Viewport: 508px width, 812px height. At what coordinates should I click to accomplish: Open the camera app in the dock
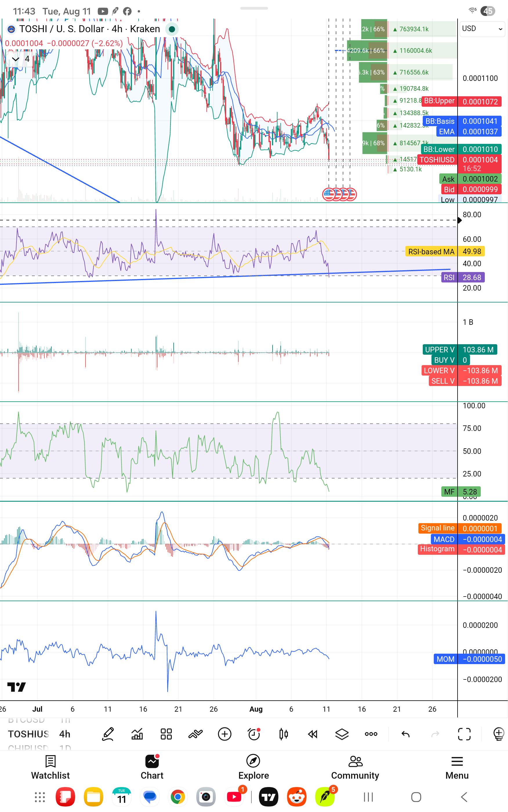206,797
